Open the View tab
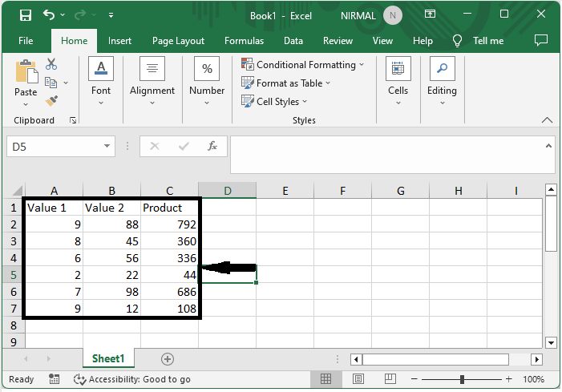Screen dimensions: 562x392 [x=382, y=41]
